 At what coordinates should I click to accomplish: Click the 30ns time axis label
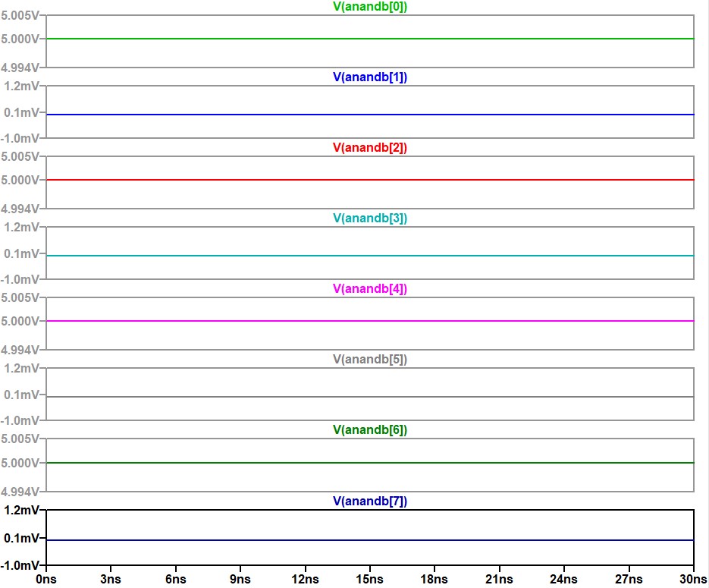pos(693,580)
